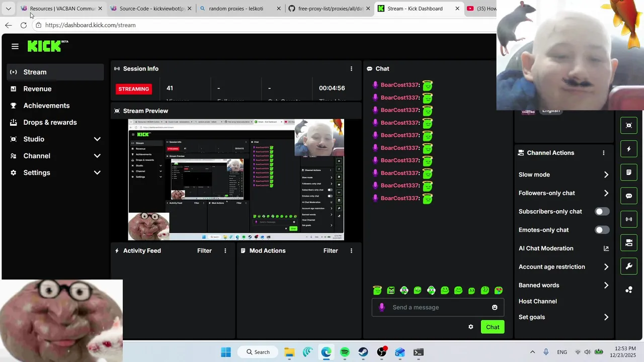
Task: Select the heart-eyes emote at row end
Action: point(499,290)
